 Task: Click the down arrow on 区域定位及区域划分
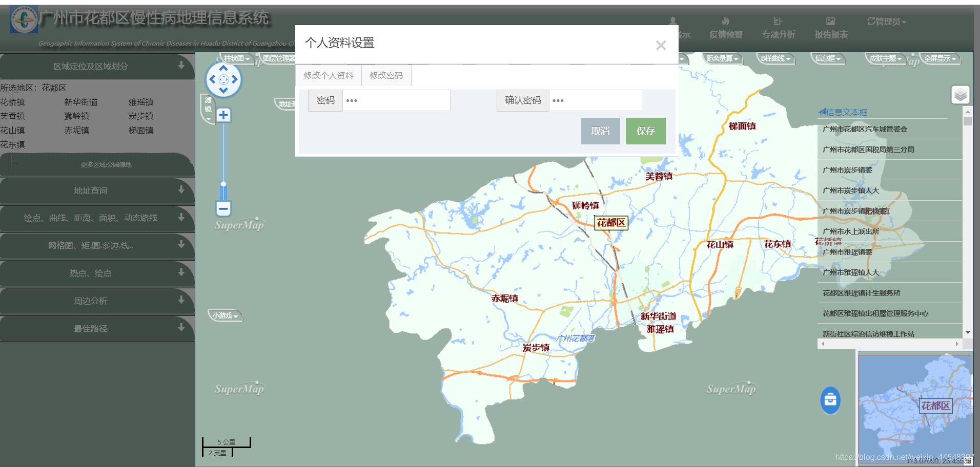point(181,65)
